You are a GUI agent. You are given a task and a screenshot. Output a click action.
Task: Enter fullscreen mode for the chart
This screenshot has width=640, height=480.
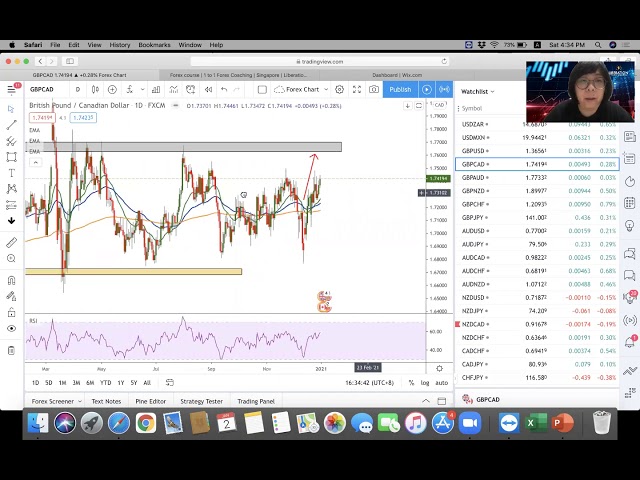(357, 89)
